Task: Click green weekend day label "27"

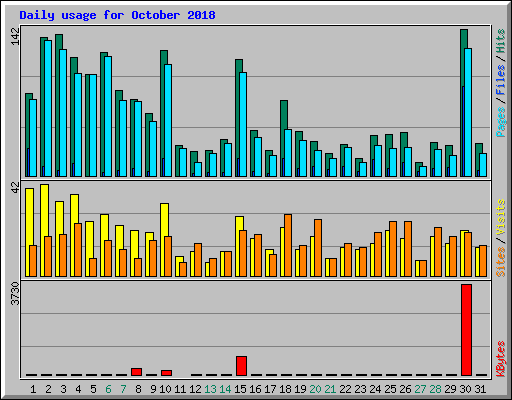Action: [420, 389]
